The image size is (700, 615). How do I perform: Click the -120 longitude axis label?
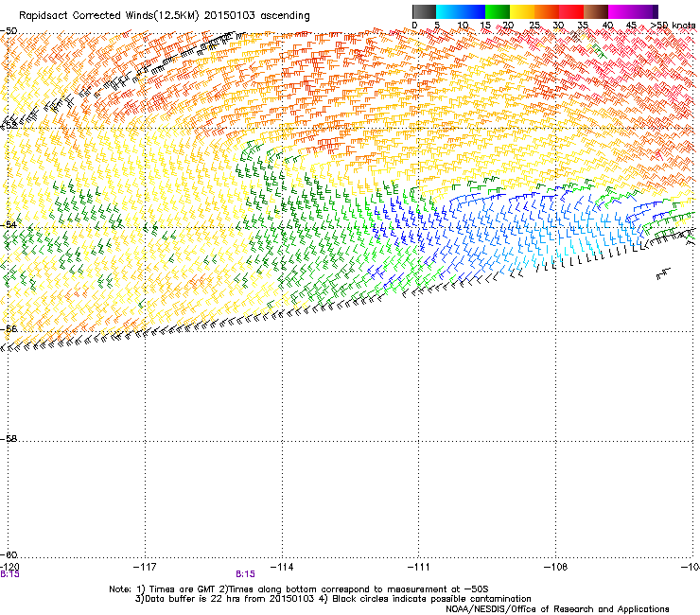click(9, 567)
